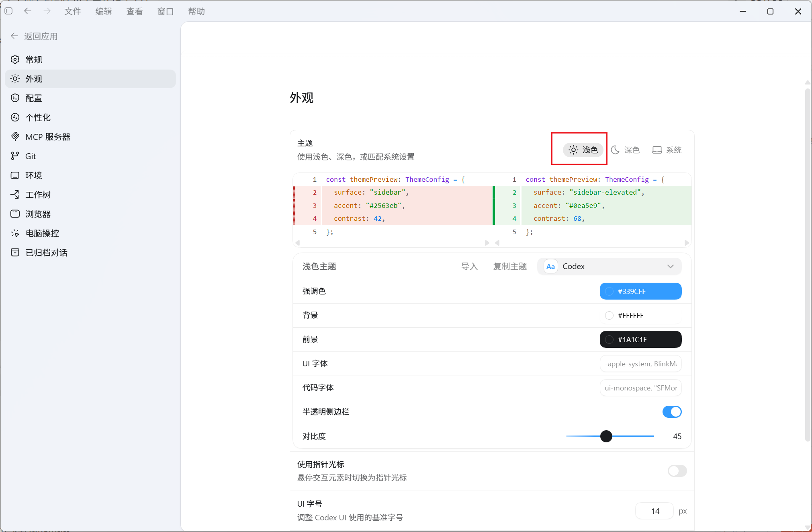Open the 帮助 menu
Image resolution: width=812 pixels, height=532 pixels.
click(x=196, y=11)
